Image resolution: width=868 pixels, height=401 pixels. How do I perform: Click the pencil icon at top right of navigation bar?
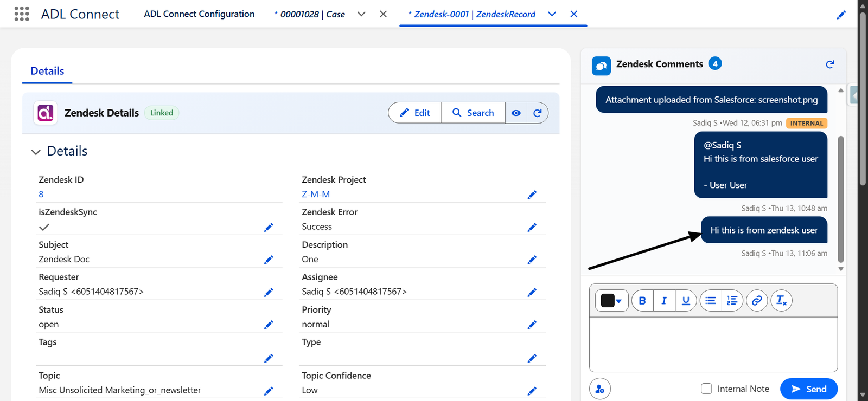tap(841, 15)
